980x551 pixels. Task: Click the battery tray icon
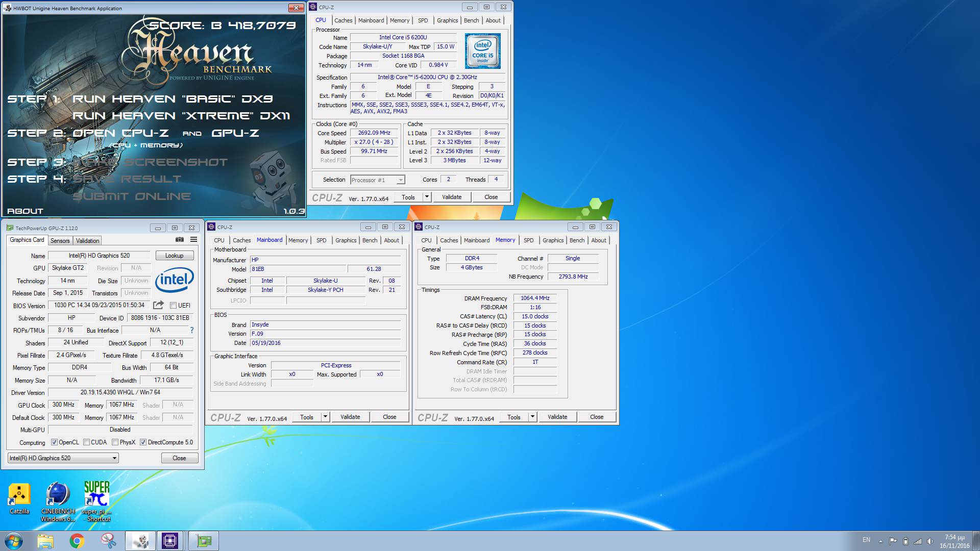coord(905,541)
